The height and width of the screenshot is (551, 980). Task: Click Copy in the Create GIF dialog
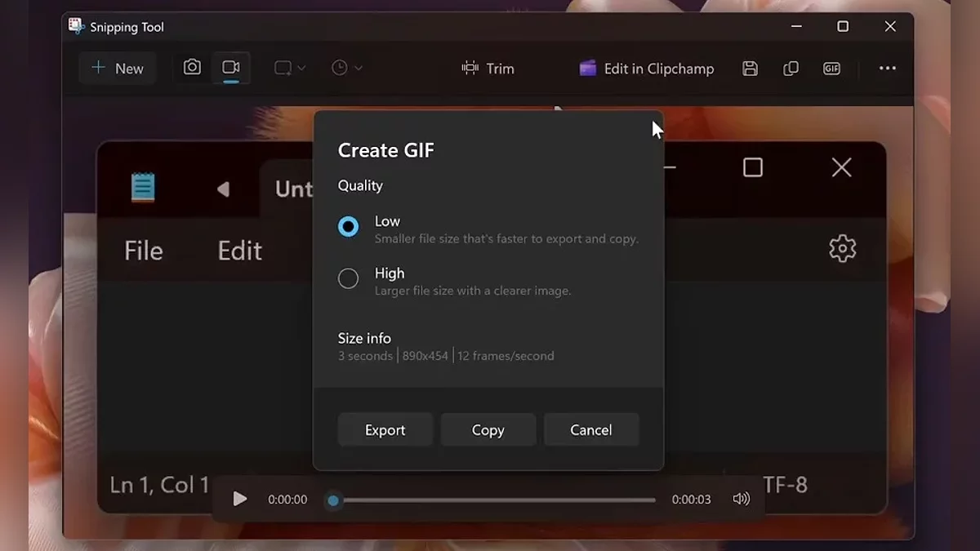click(488, 430)
